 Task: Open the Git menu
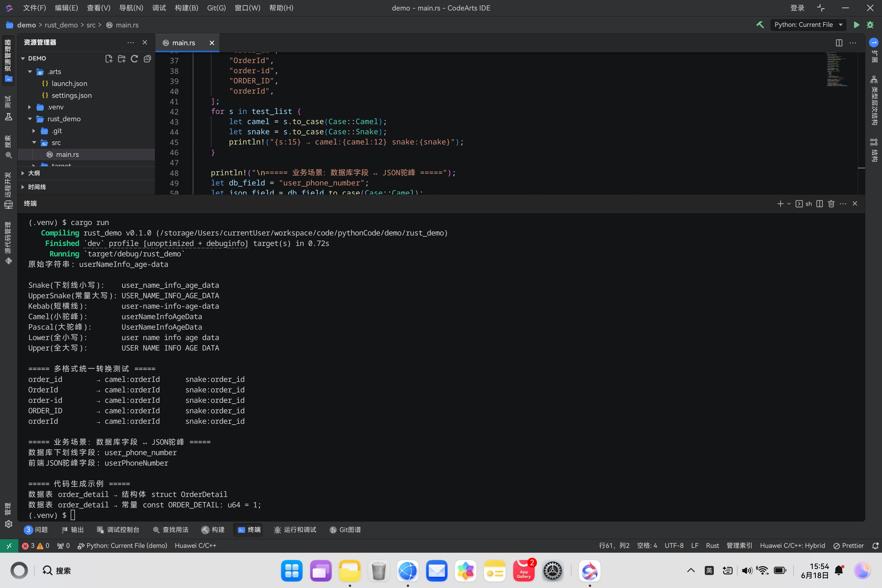(216, 8)
